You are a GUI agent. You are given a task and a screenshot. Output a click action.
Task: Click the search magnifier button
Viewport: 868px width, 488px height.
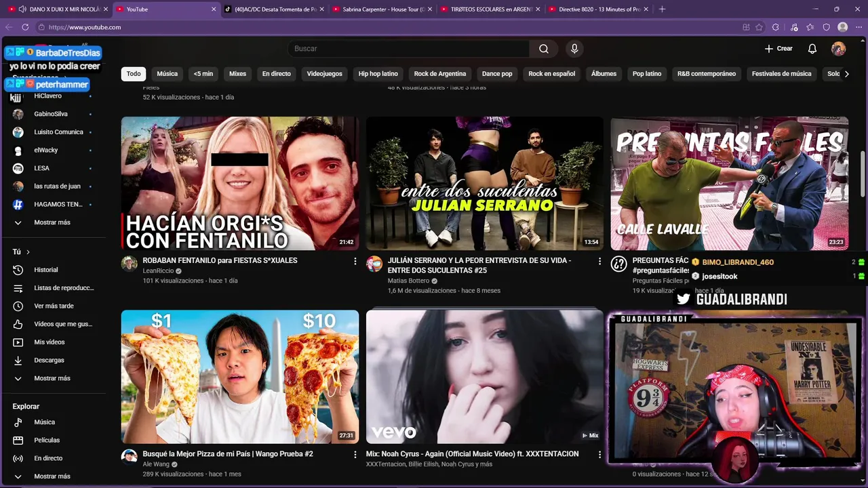(x=544, y=49)
